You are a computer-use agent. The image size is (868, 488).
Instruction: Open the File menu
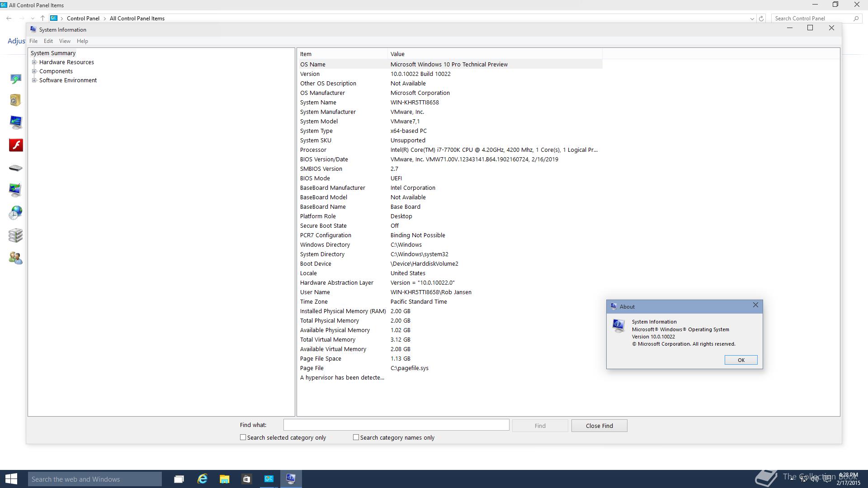point(33,41)
